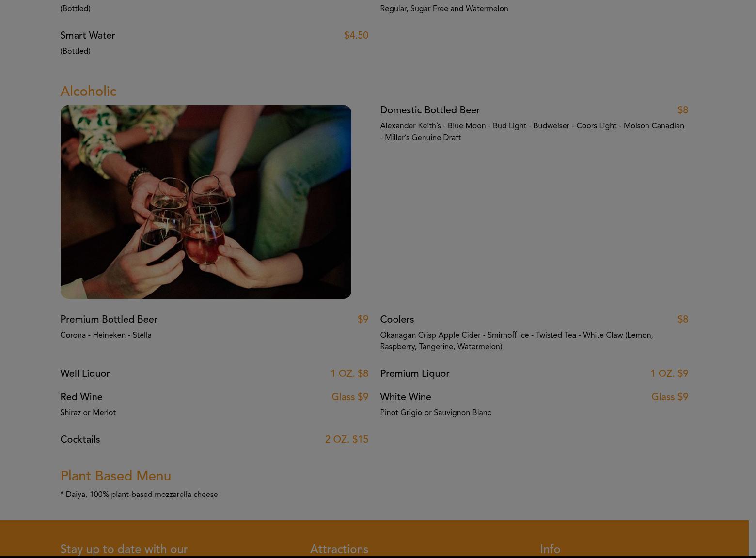Click the Corona - Heineken - Stella description
The height and width of the screenshot is (558, 756).
pyautogui.click(x=106, y=335)
